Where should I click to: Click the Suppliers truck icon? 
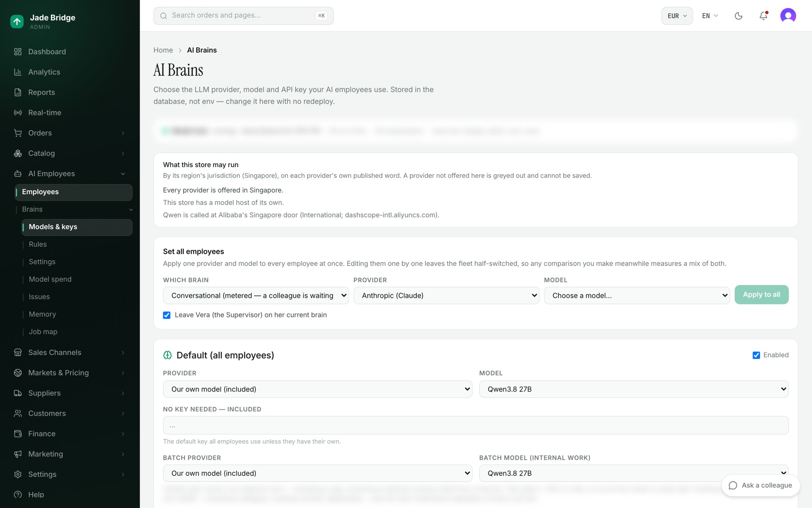pos(18,393)
